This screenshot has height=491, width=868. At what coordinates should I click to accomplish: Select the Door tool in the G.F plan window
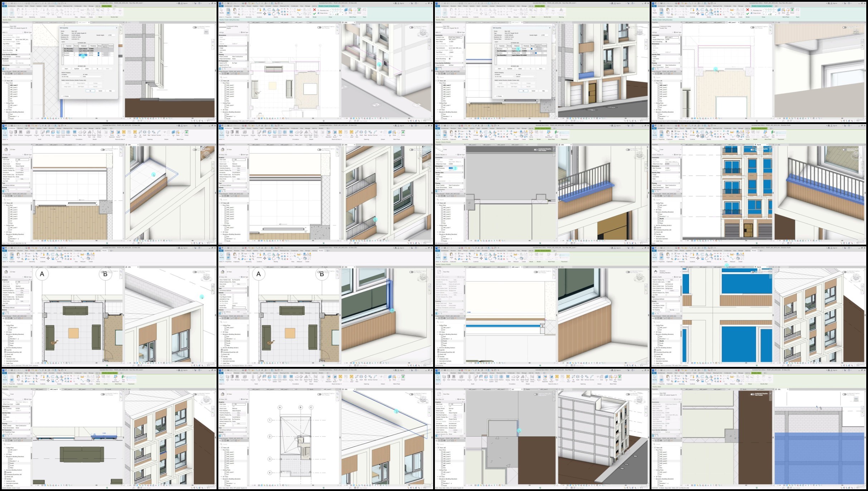(x=448, y=377)
